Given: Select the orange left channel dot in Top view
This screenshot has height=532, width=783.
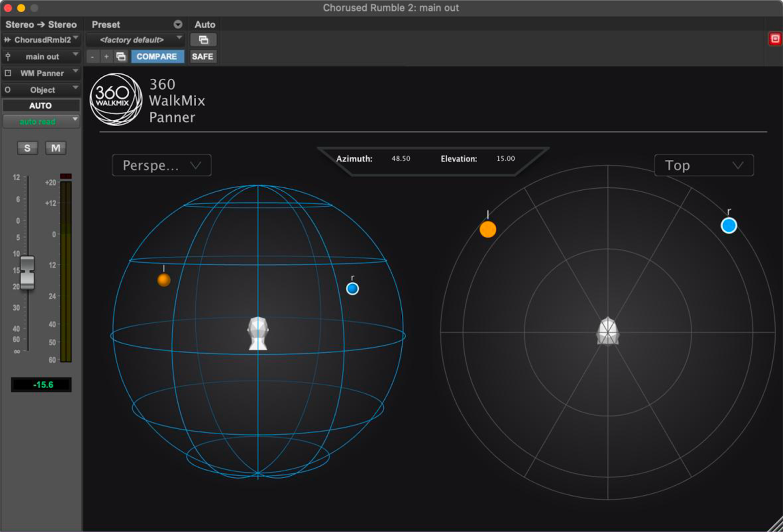Looking at the screenshot, I should click(x=487, y=229).
